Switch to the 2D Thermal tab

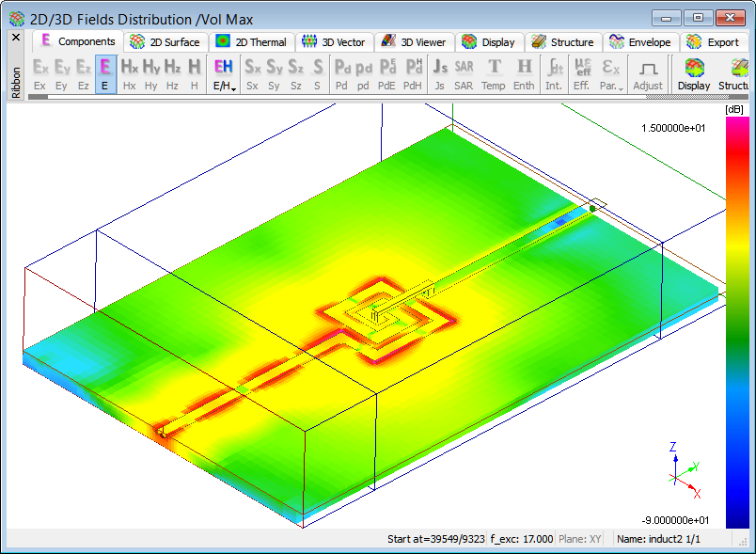(251, 41)
